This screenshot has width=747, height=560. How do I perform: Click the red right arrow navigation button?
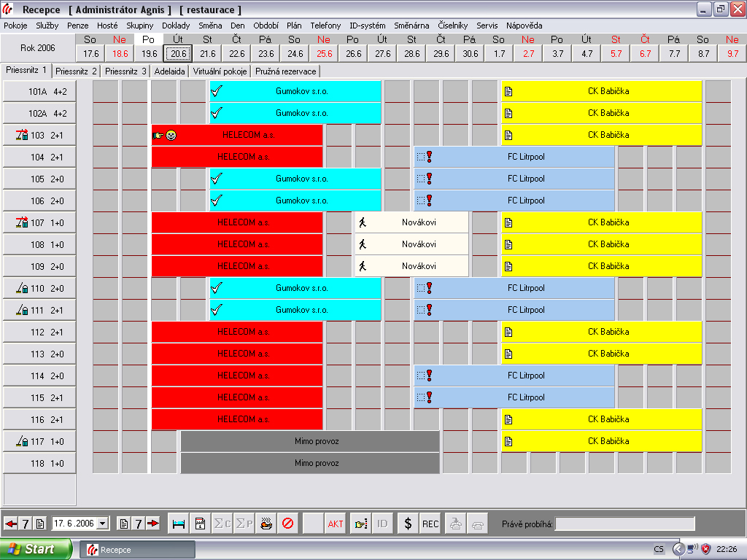[x=152, y=524]
